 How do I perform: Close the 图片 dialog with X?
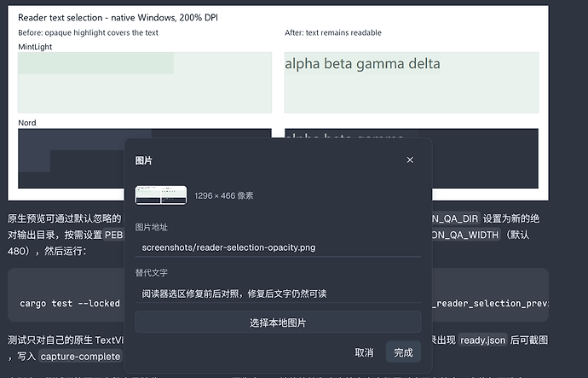click(x=410, y=160)
